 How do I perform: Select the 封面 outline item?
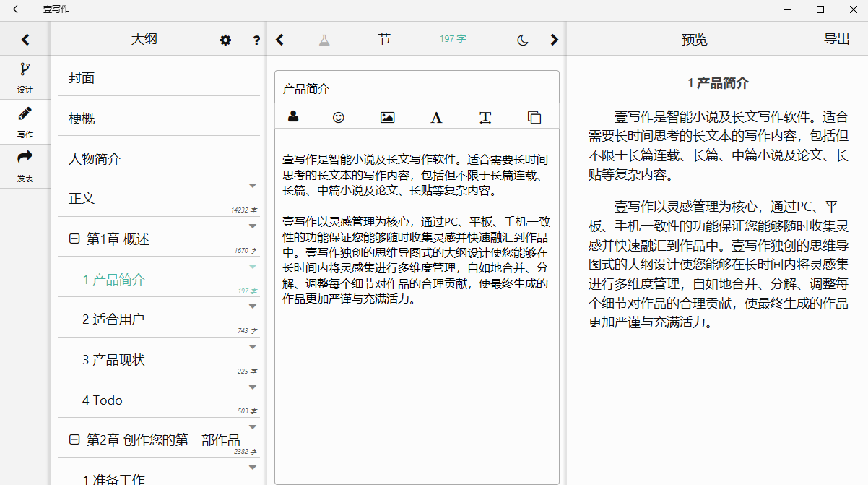159,77
